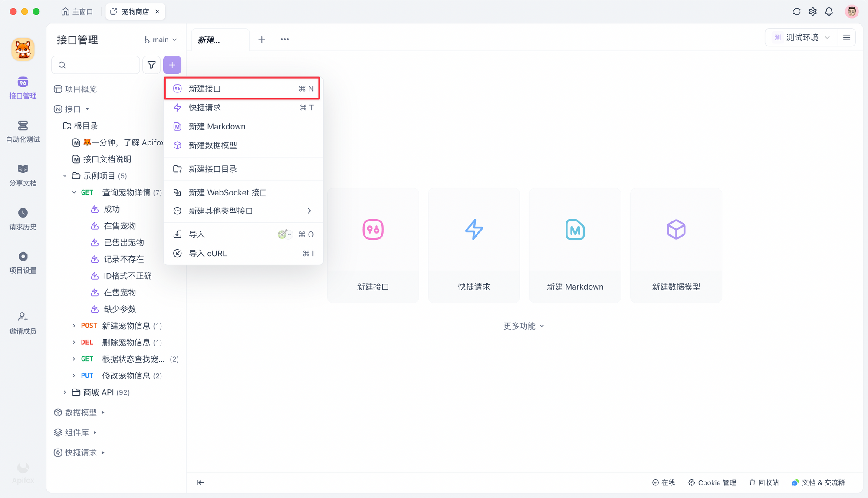Expand GET 根据状态查找宠... node

[74, 359]
